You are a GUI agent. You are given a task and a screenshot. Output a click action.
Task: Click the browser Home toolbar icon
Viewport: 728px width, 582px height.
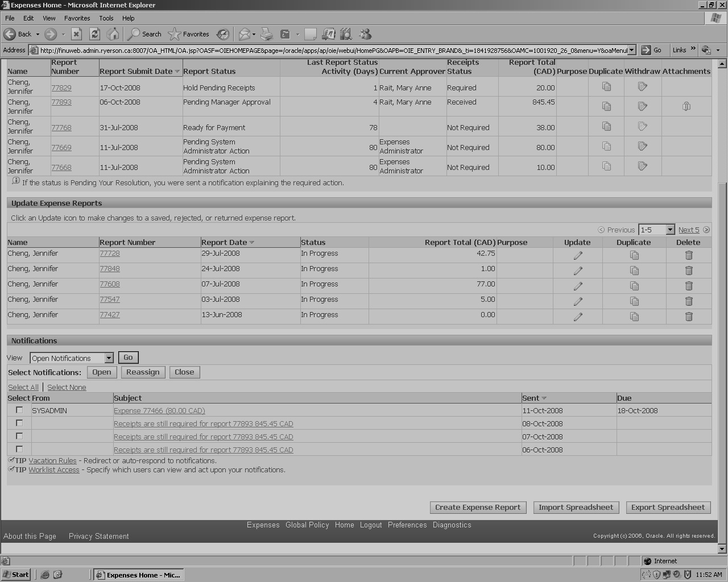(x=113, y=34)
